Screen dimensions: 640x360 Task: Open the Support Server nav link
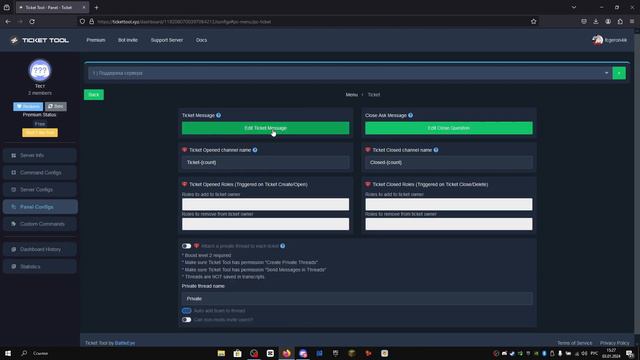[167, 40]
